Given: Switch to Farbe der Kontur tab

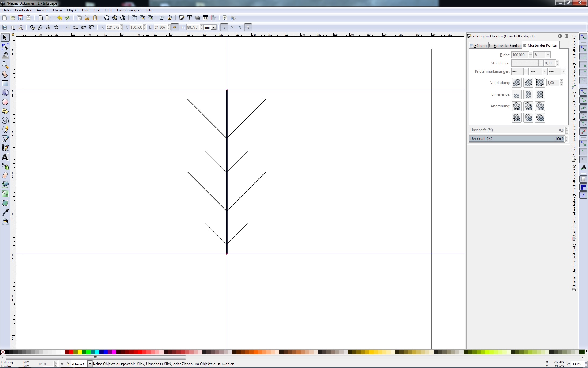Looking at the screenshot, I should point(505,46).
